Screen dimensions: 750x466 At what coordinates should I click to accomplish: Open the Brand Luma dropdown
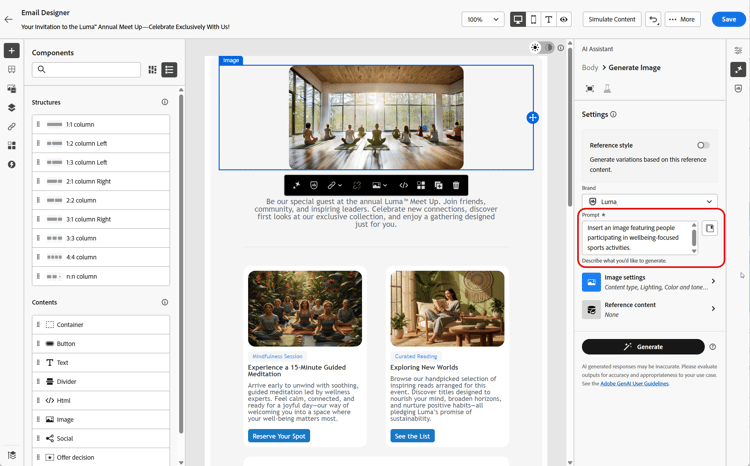point(649,201)
